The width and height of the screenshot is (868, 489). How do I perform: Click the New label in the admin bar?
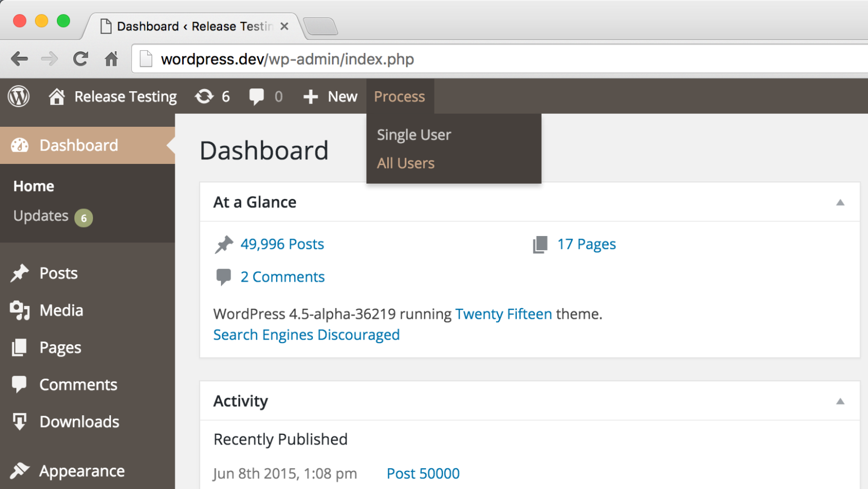[x=343, y=96]
